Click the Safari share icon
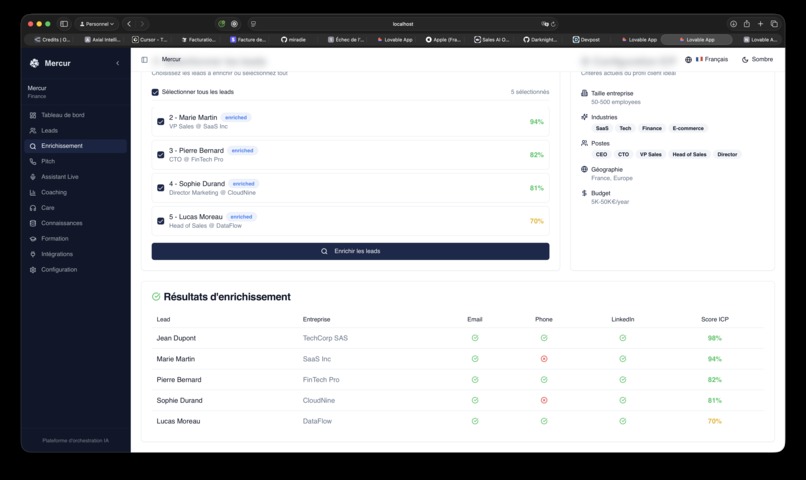806x480 pixels. coord(746,24)
